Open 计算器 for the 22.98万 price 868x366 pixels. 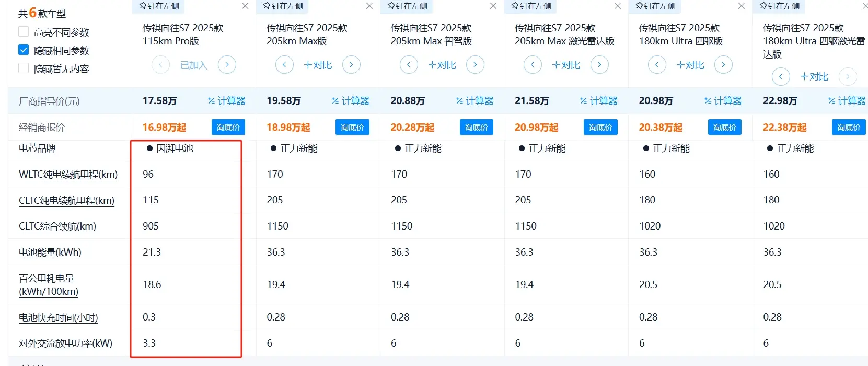(x=847, y=101)
